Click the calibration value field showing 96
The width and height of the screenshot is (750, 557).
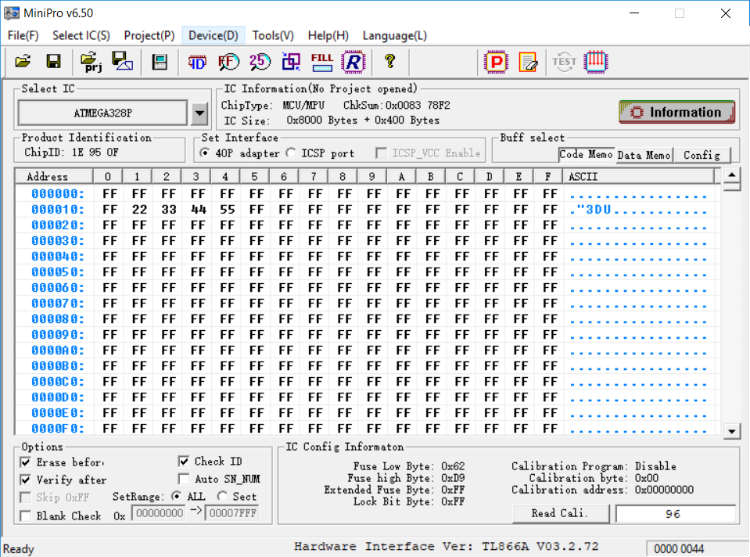coord(675,514)
